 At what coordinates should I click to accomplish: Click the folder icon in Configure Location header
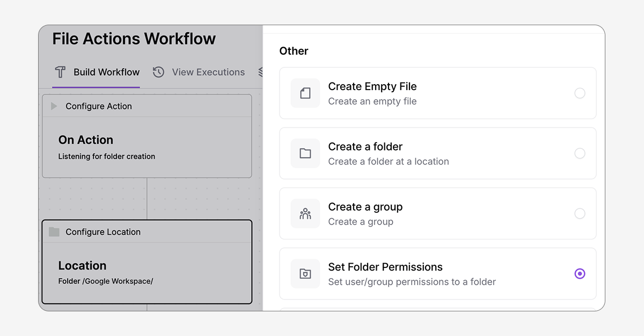(54, 232)
